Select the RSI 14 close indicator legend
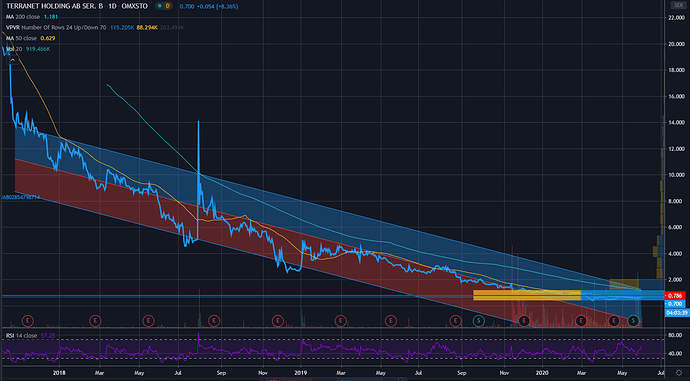Image resolution: width=690 pixels, height=381 pixels. click(x=22, y=336)
